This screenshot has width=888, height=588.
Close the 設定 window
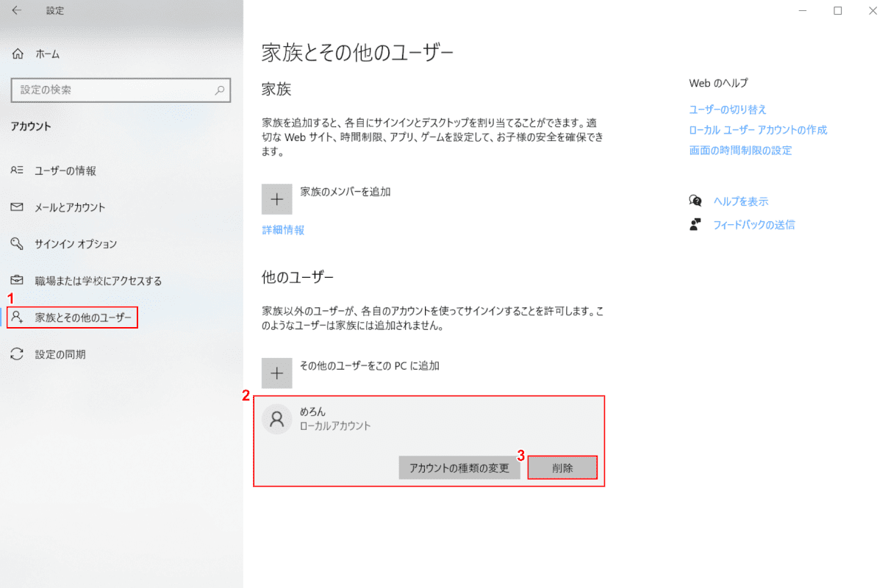tap(872, 11)
